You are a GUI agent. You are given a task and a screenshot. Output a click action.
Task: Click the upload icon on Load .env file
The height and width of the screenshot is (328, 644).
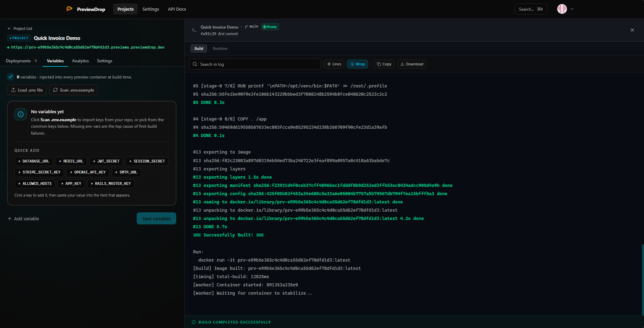[x=14, y=90]
